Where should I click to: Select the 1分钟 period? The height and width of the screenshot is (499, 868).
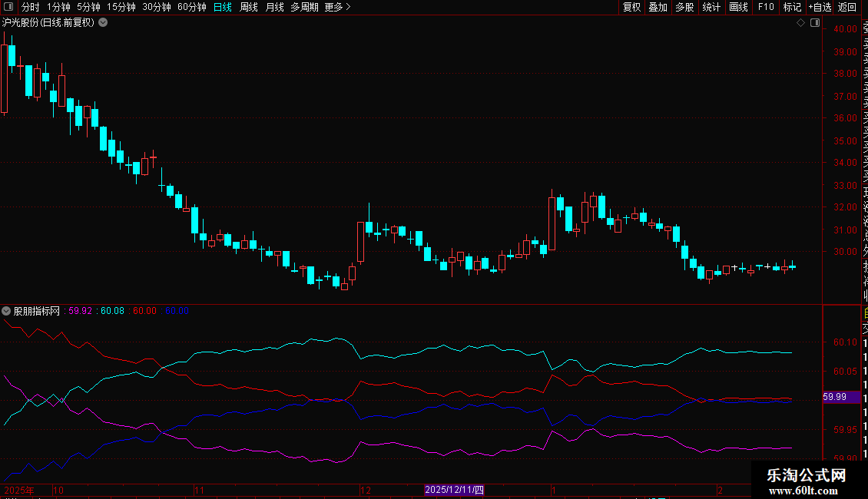tap(58, 7)
